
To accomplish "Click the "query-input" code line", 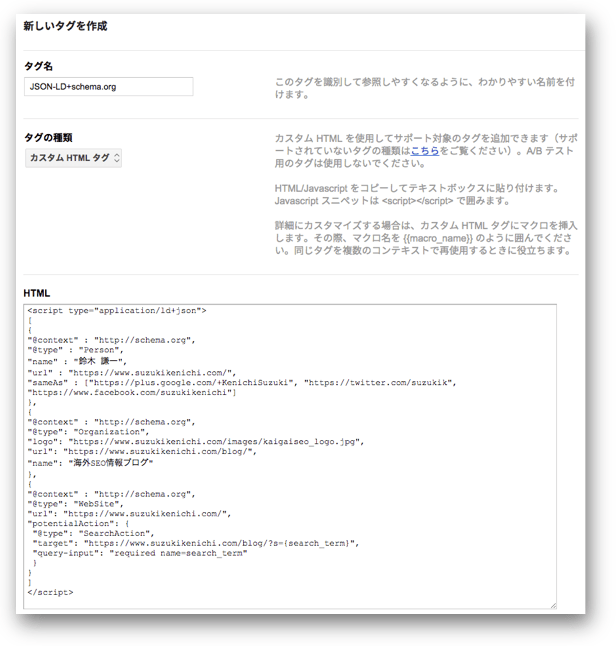I will click(x=140, y=553).
